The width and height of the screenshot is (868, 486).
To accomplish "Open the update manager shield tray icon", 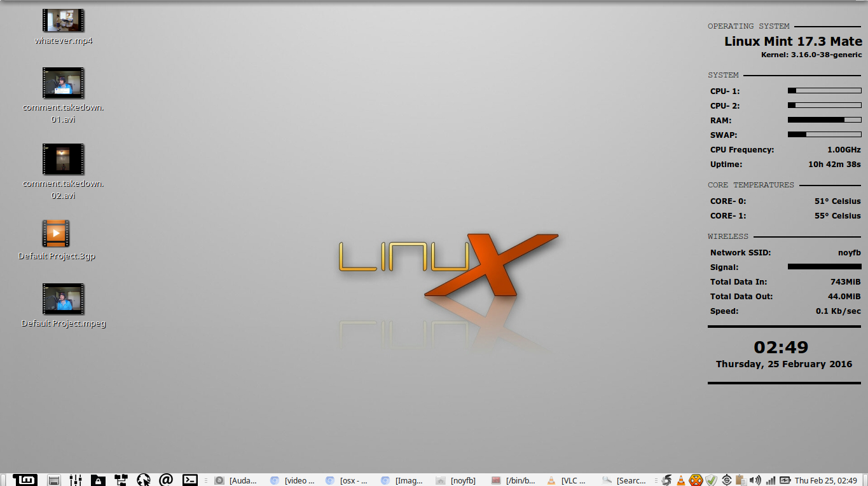I will click(712, 480).
